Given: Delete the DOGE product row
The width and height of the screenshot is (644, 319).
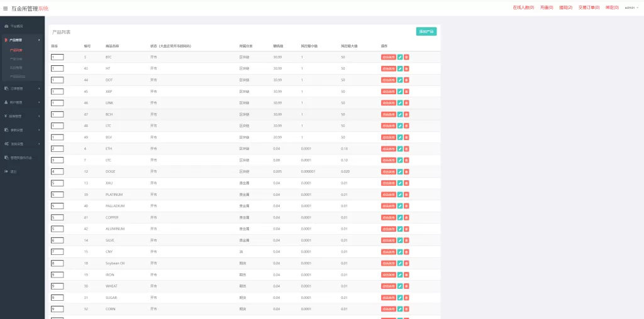Looking at the screenshot, I should point(406,172).
